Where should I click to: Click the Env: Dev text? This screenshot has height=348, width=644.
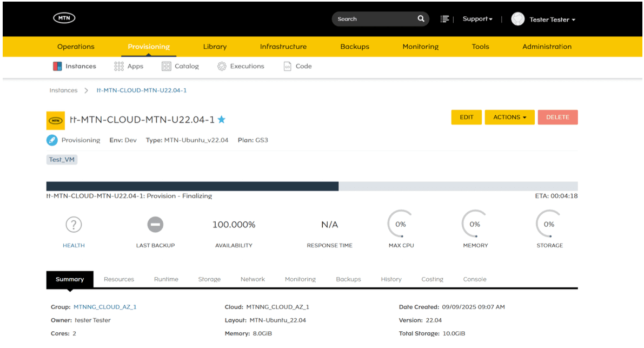[123, 140]
